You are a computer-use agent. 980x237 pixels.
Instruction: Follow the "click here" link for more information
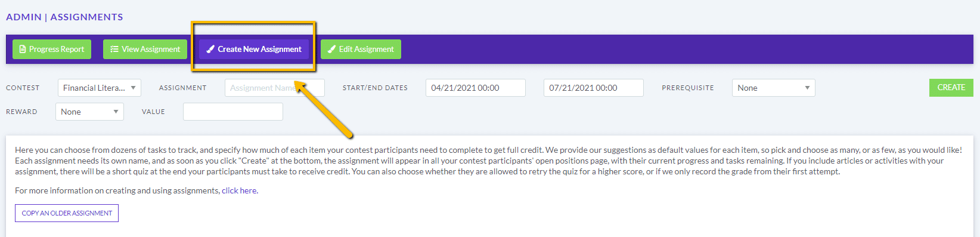tap(239, 191)
